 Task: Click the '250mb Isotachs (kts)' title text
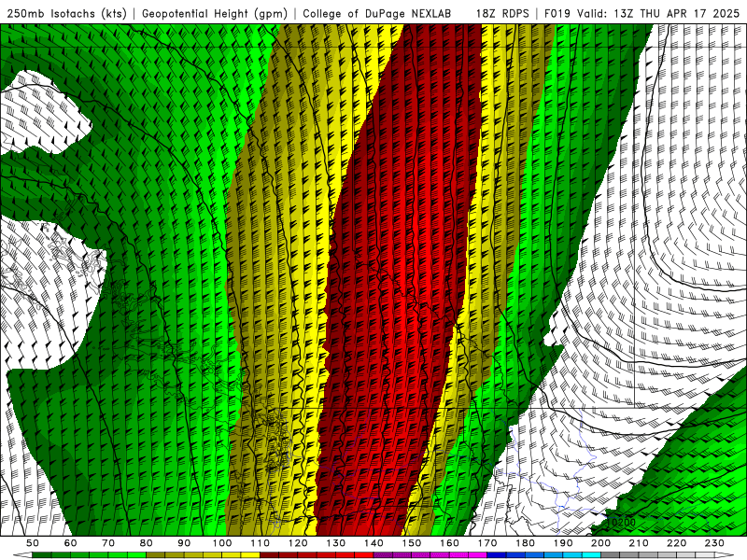(x=66, y=13)
